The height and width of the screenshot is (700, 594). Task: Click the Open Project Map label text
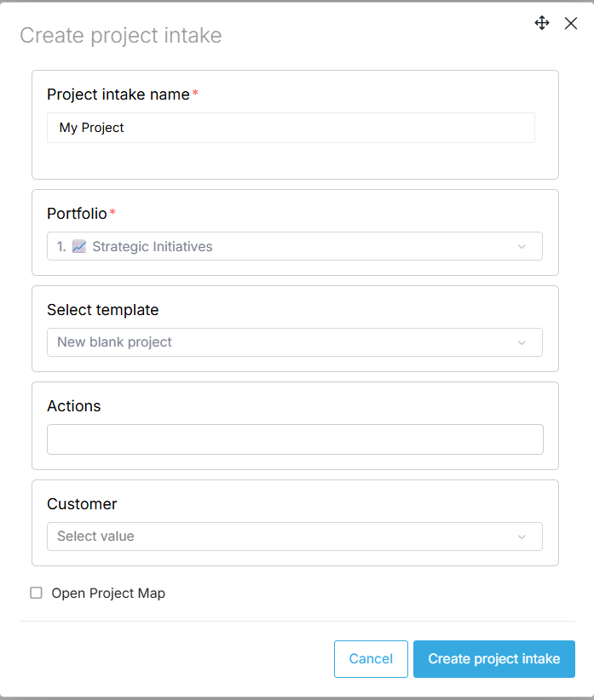click(x=108, y=593)
